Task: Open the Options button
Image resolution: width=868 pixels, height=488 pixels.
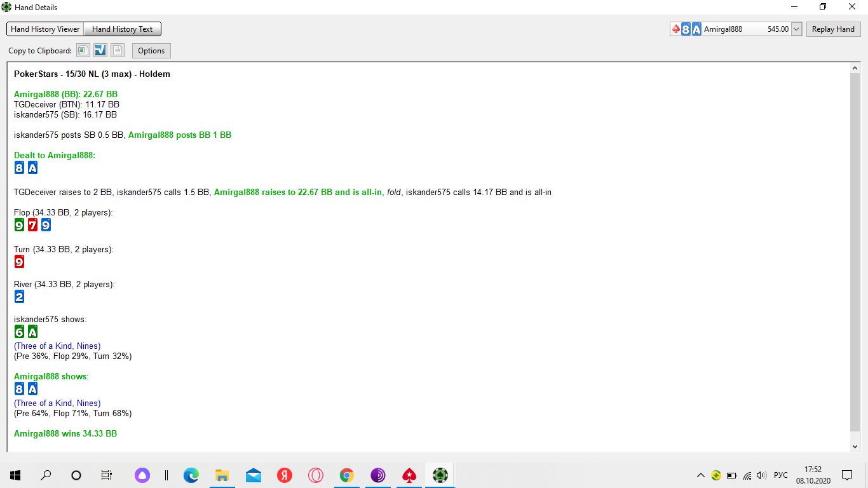Action: (151, 51)
